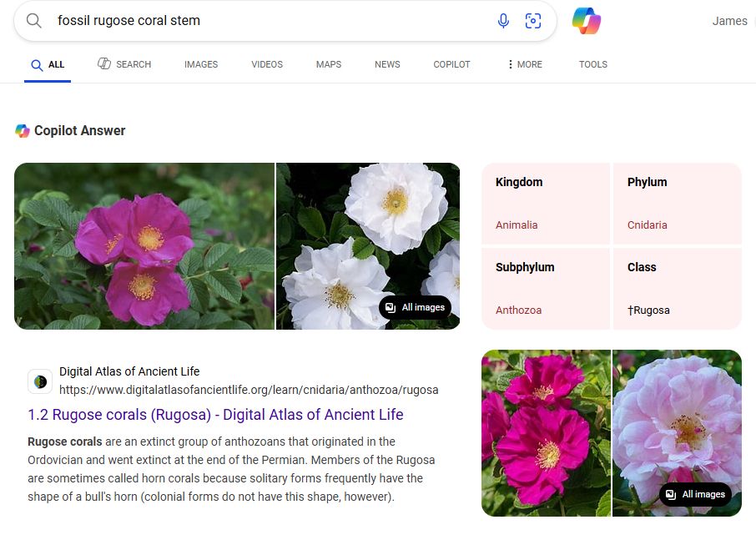Viewport: 756px width, 540px height.
Task: Switch to the IMAGES tab
Action: pyautogui.click(x=201, y=64)
